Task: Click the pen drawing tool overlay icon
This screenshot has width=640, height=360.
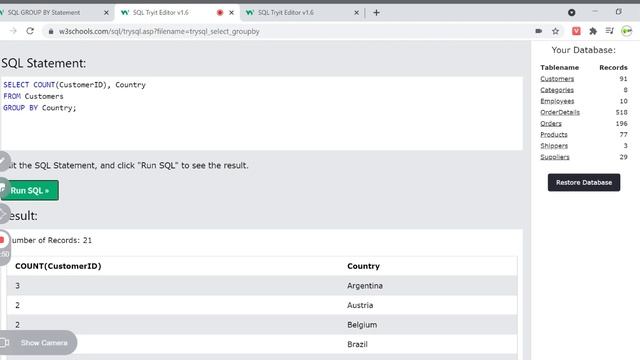Action: 3,161
